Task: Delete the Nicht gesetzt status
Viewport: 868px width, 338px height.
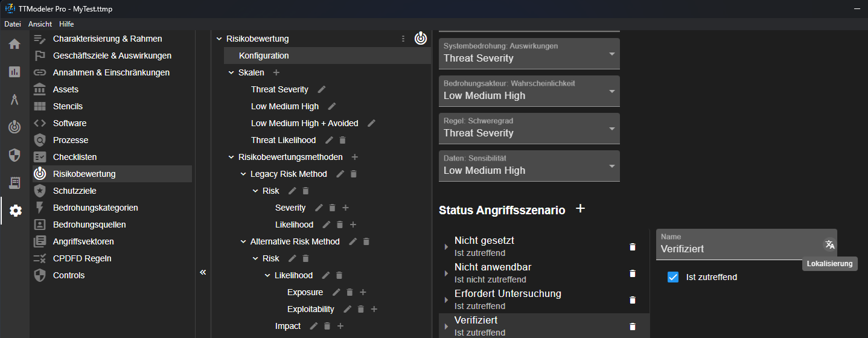Action: (633, 247)
